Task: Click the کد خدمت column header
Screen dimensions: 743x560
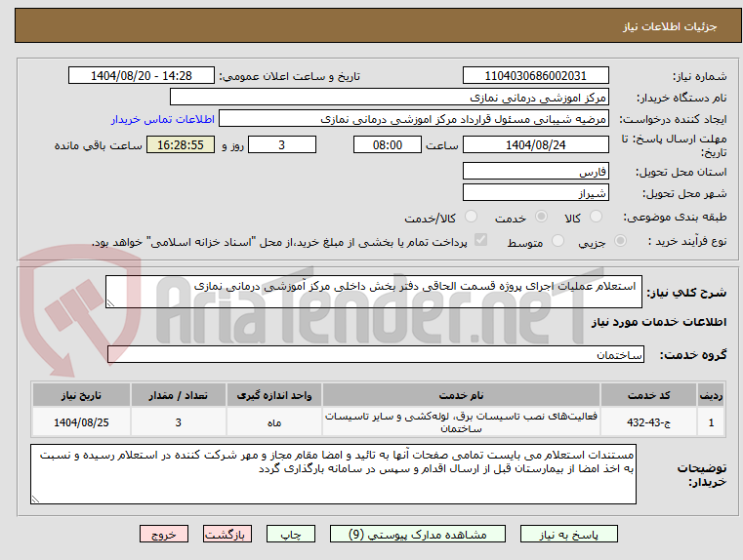Action: point(648,395)
